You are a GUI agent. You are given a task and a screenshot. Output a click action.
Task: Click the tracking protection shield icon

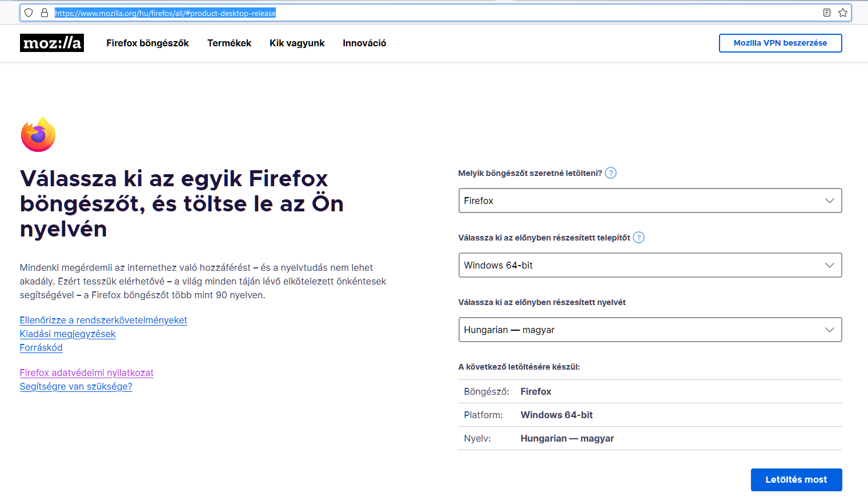(29, 13)
